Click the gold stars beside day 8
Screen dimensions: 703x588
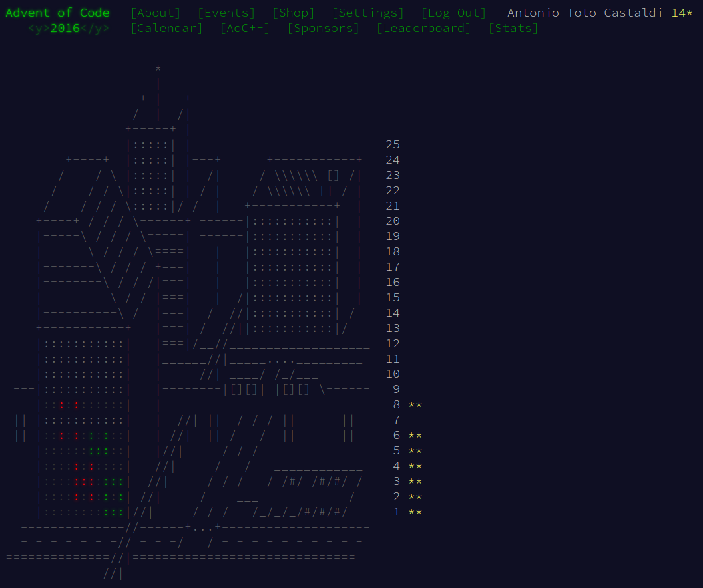click(x=415, y=405)
